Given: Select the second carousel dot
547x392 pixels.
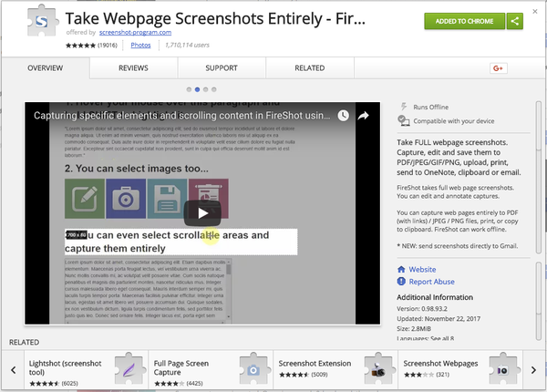Looking at the screenshot, I should point(197,89).
